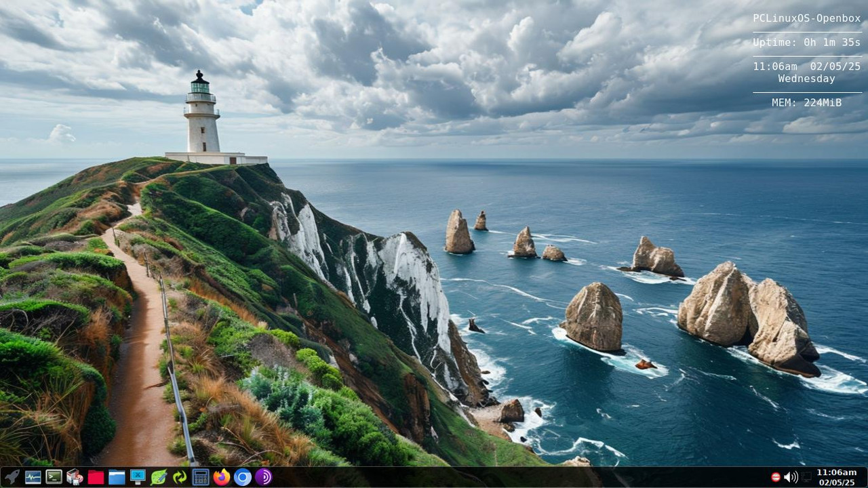This screenshot has height=488, width=868.
Task: Open the volume speaker tray icon
Action: 791,477
